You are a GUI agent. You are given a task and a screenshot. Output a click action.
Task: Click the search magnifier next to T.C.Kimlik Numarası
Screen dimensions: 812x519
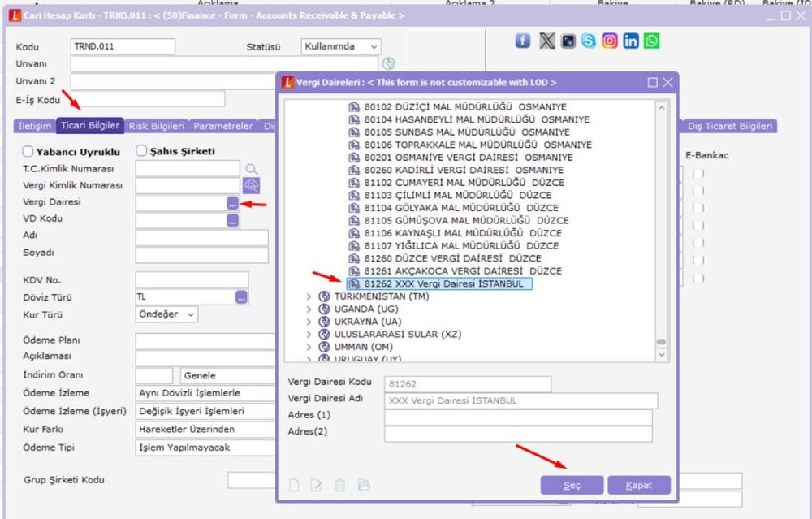pyautogui.click(x=251, y=170)
